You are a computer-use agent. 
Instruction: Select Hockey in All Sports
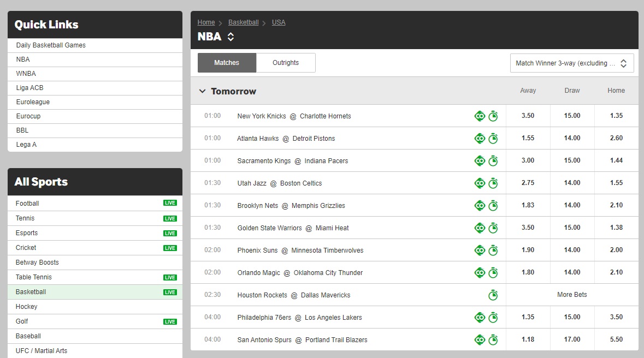(x=95, y=307)
